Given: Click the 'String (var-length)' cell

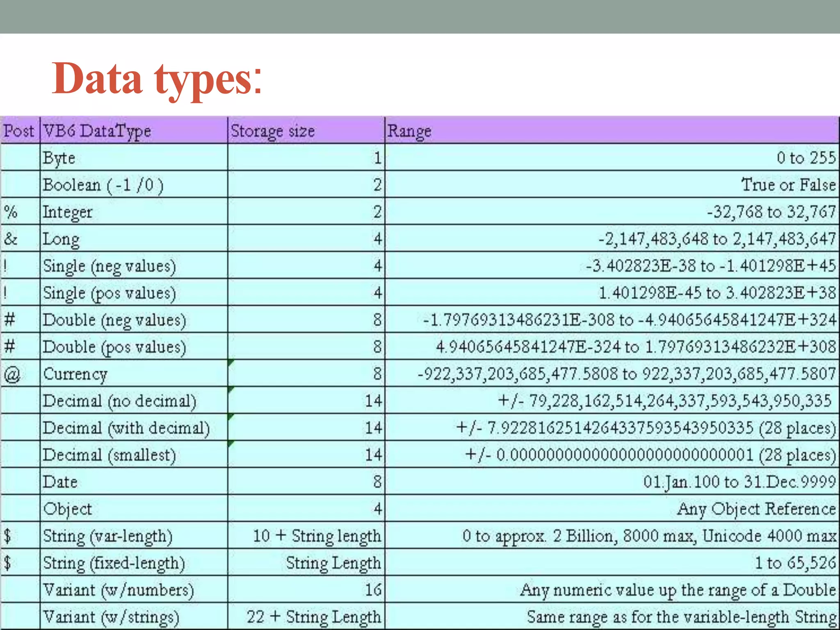Looking at the screenshot, I should [x=134, y=536].
